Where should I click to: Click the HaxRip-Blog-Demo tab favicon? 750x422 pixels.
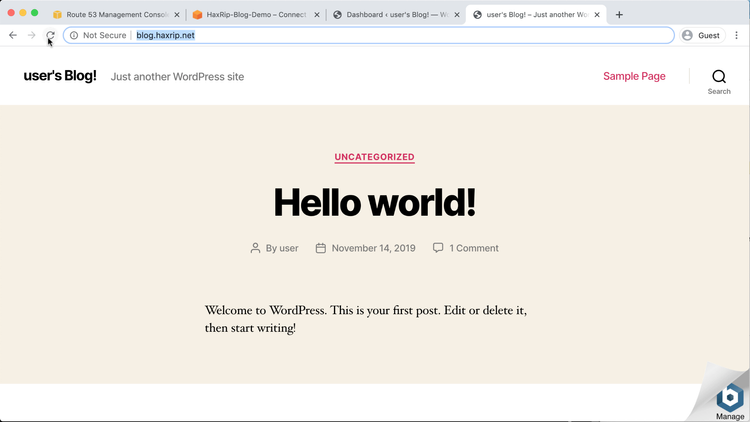[197, 15]
